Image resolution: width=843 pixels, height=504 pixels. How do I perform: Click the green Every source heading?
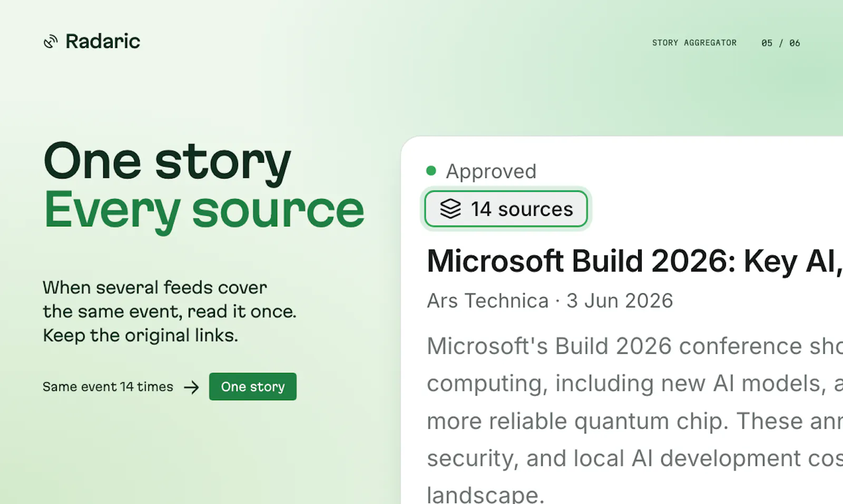204,210
